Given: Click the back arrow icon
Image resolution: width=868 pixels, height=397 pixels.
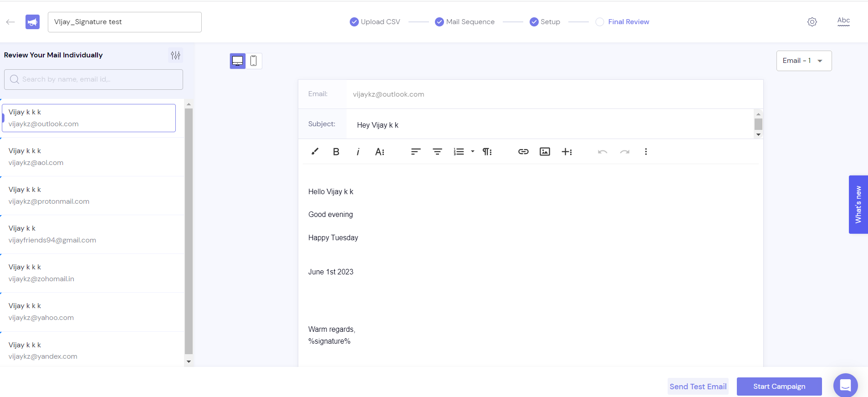Looking at the screenshot, I should pyautogui.click(x=10, y=22).
